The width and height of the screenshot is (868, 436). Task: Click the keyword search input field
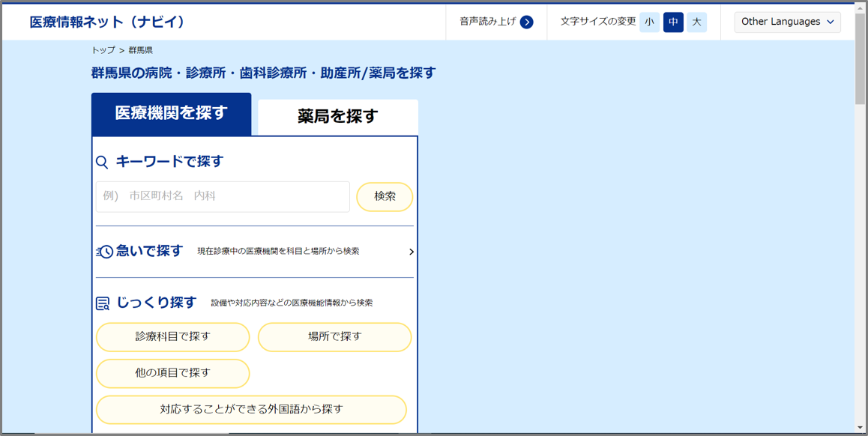[223, 196]
